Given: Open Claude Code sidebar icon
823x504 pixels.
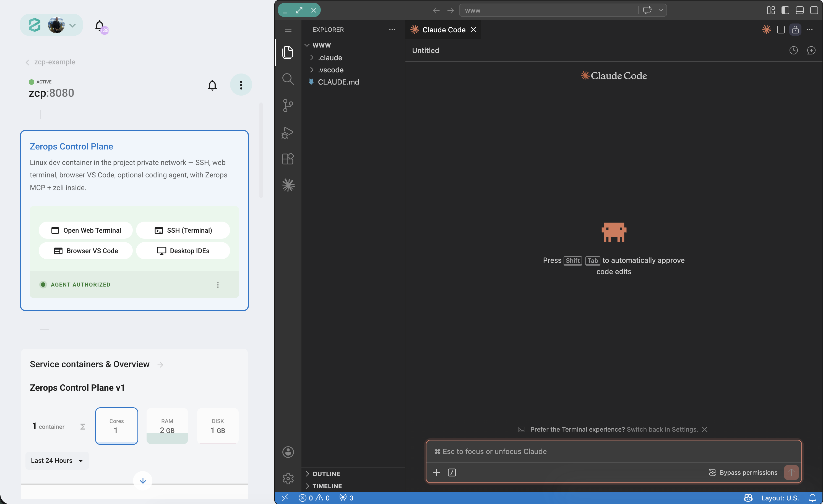Looking at the screenshot, I should [288, 185].
